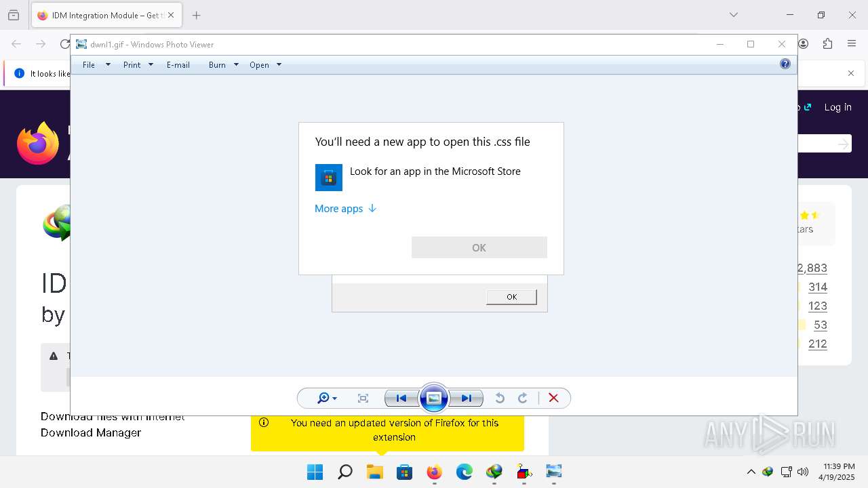Open Microsoft Edge from the taskbar
This screenshot has width=868, height=488.
pyautogui.click(x=464, y=472)
